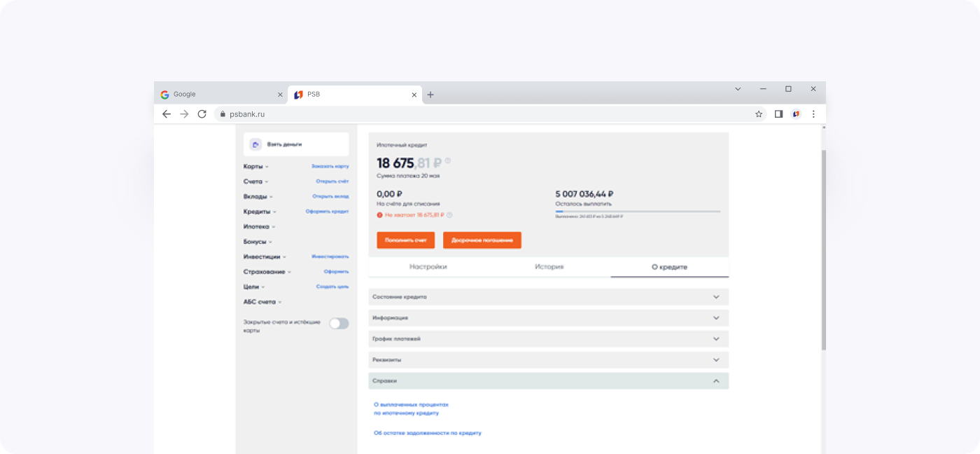This screenshot has height=454, width=980.
Task: Click the 'Пополнить счет' button
Action: point(405,240)
